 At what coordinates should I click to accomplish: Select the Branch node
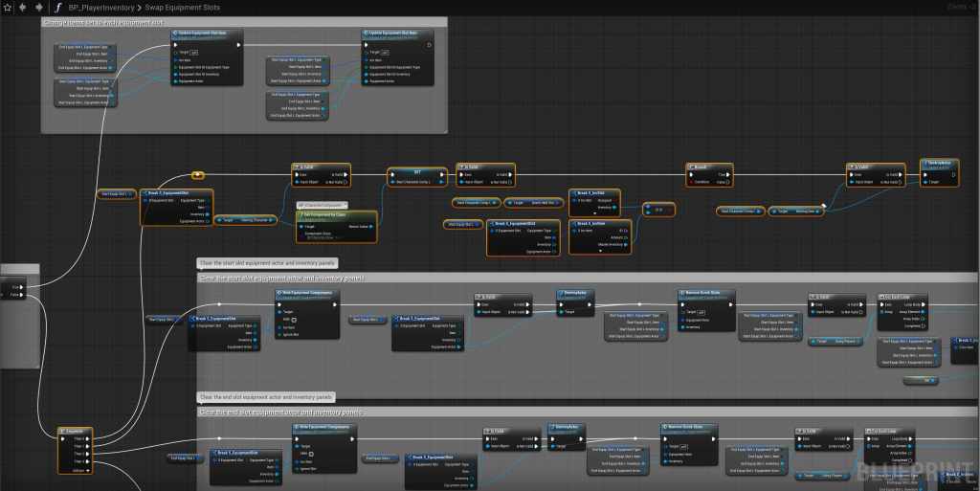point(709,167)
